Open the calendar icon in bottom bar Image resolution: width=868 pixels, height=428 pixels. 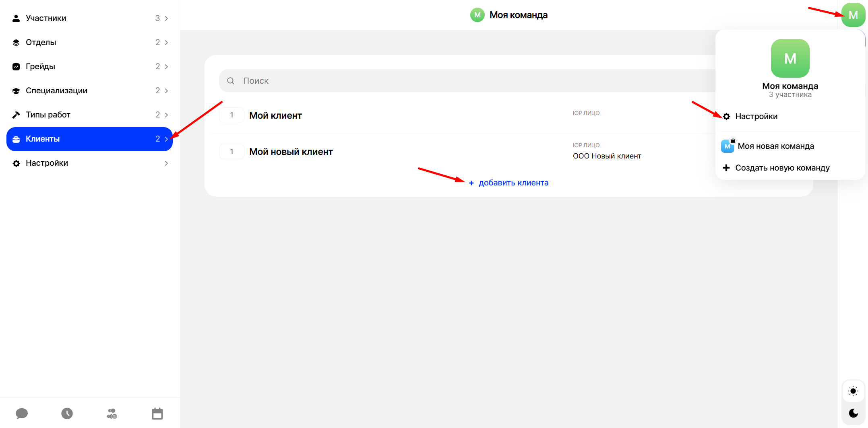157,413
